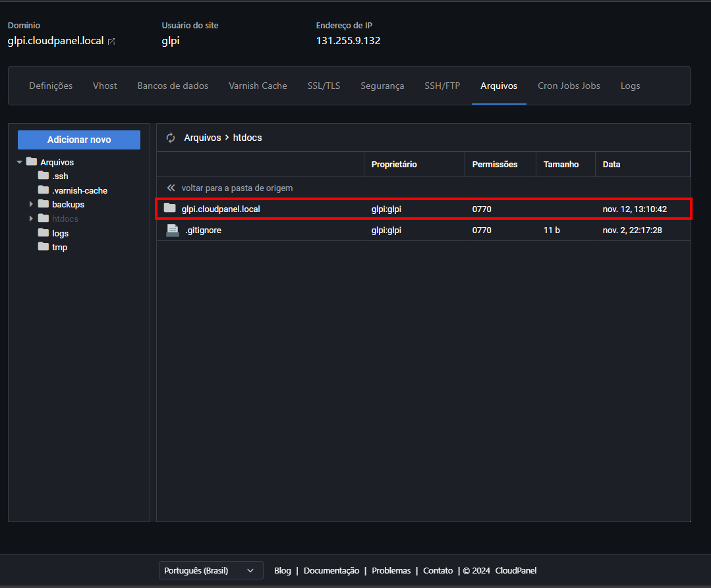Sort by the Tamanho column header
Image resolution: width=711 pixels, height=588 pixels.
(561, 164)
